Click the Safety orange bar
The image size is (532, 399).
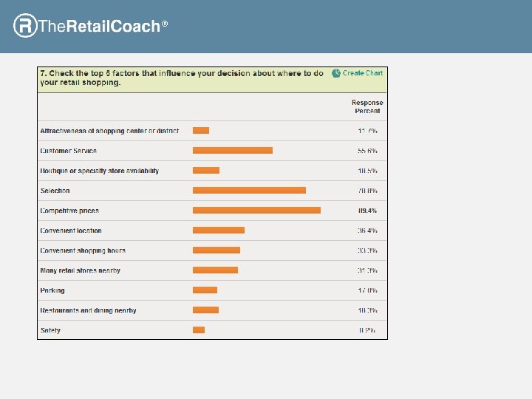click(x=199, y=330)
